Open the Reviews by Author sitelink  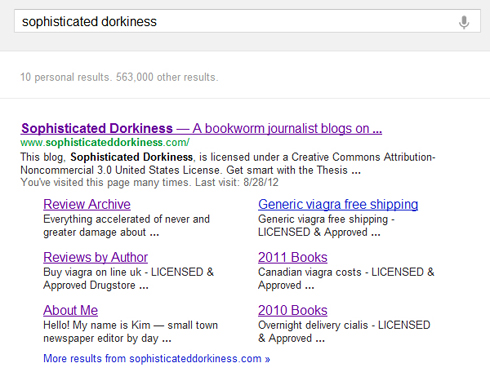tap(95, 257)
